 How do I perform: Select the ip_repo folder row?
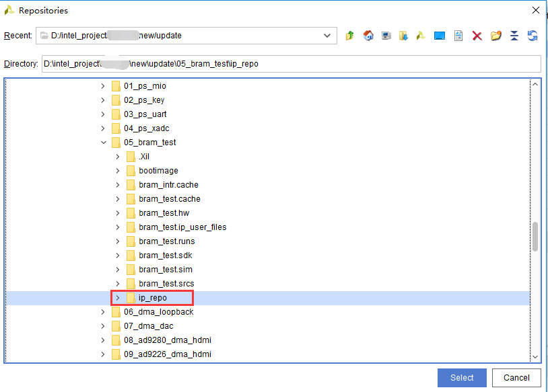[x=268, y=298]
